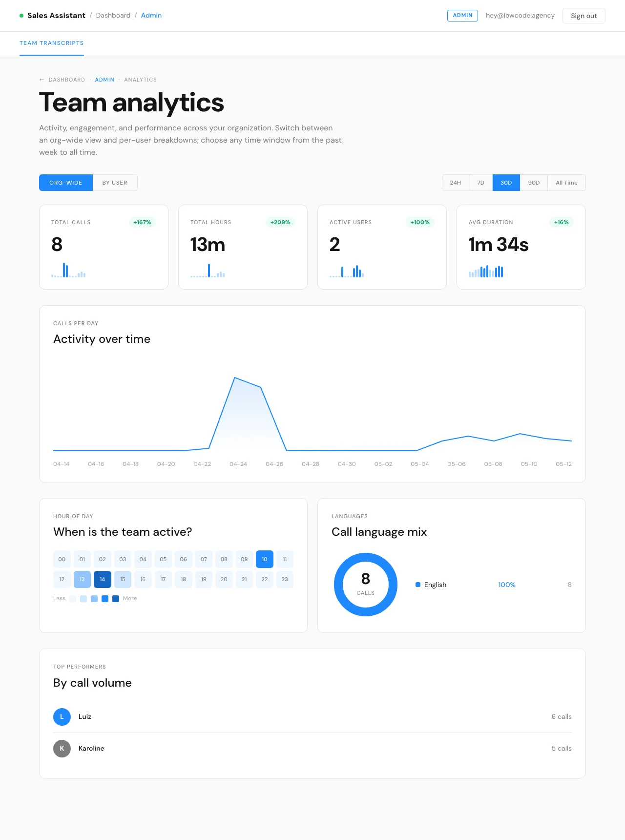Viewport: 625px width, 840px height.
Task: Click hour 12 heatmap cell
Action: point(62,579)
